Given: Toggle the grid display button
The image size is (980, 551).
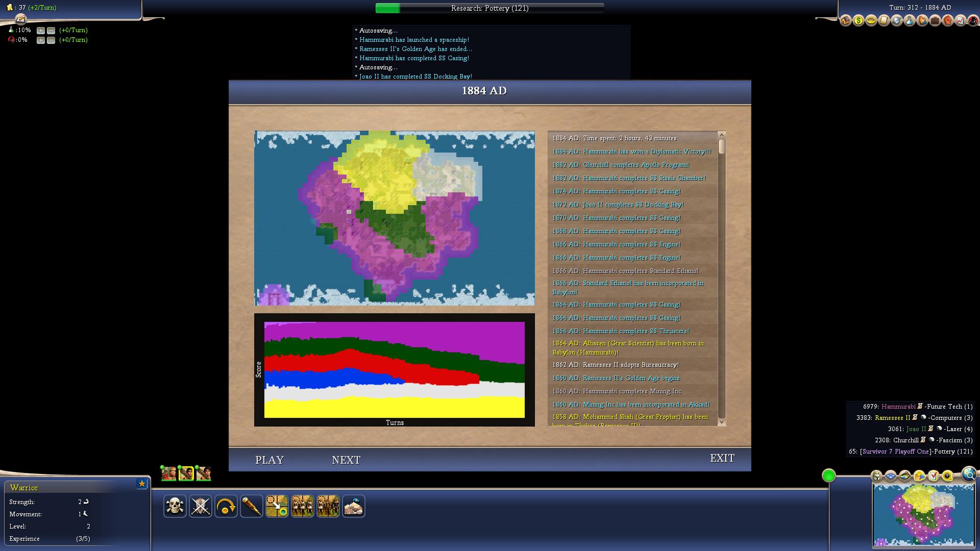Looking at the screenshot, I should pyautogui.click(x=891, y=476).
